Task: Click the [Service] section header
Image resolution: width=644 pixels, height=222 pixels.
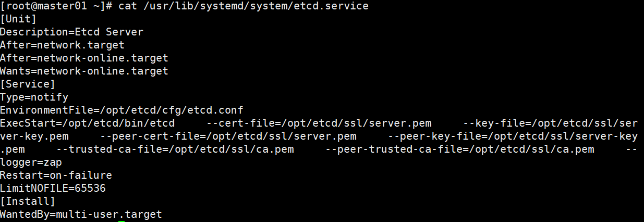Action: 28,84
